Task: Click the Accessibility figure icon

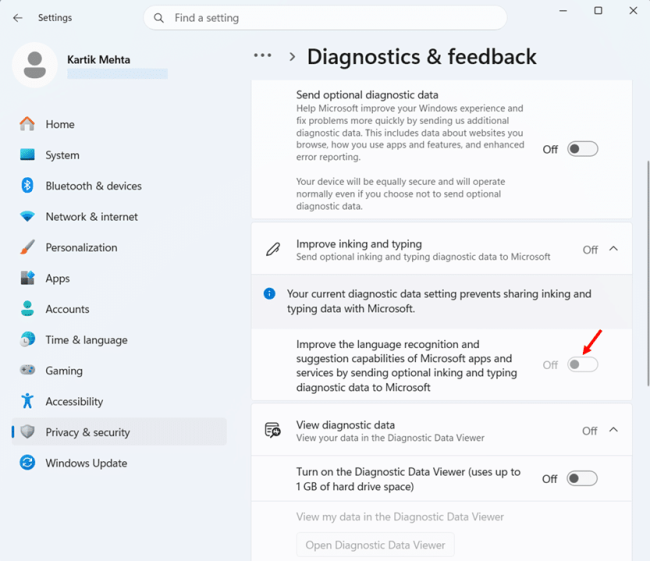Action: pos(27,401)
